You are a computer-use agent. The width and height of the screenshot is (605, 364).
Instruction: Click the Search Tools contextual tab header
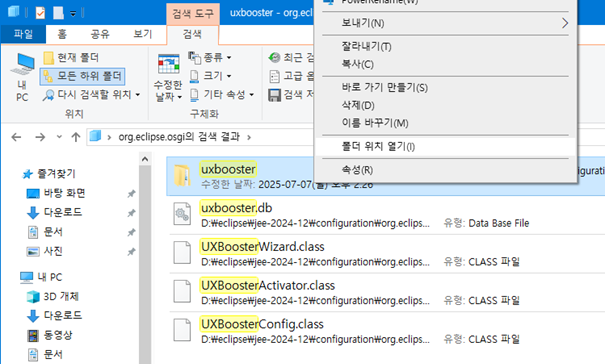point(193,14)
